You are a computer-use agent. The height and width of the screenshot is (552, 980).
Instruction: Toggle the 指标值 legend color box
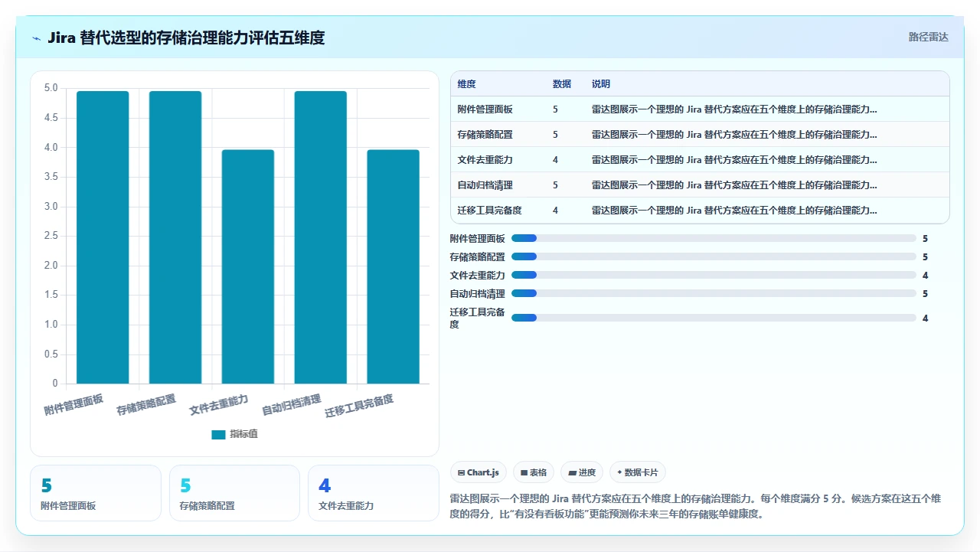[218, 435]
